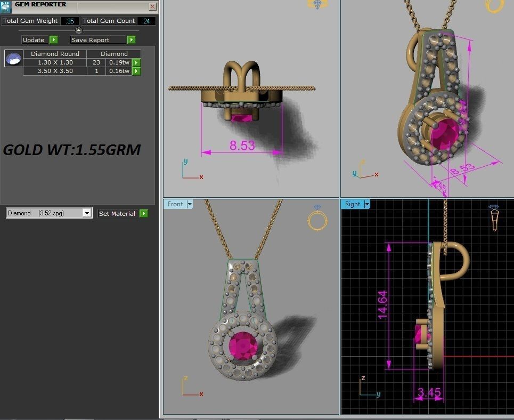514x420 pixels.
Task: Click the '0.19tw' weight cell
Action: tap(119, 62)
